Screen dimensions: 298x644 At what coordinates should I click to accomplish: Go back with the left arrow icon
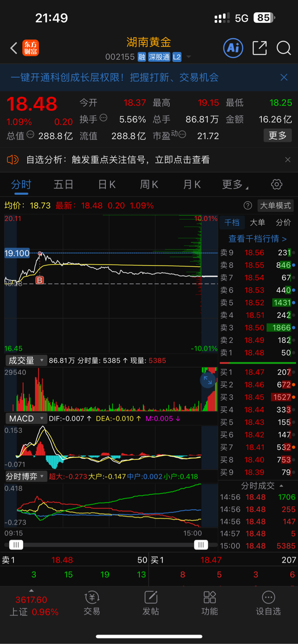[14, 48]
